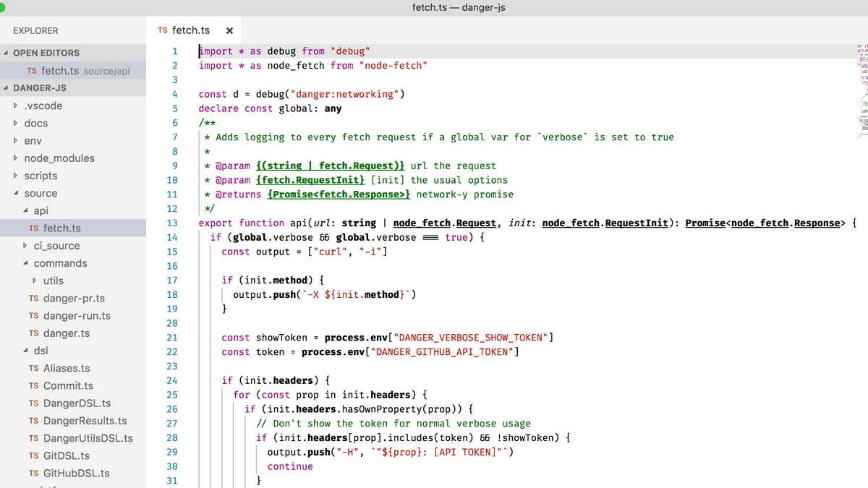The image size is (868, 488).
Task: Click "danger:networking" string on line 4
Action: point(345,94)
